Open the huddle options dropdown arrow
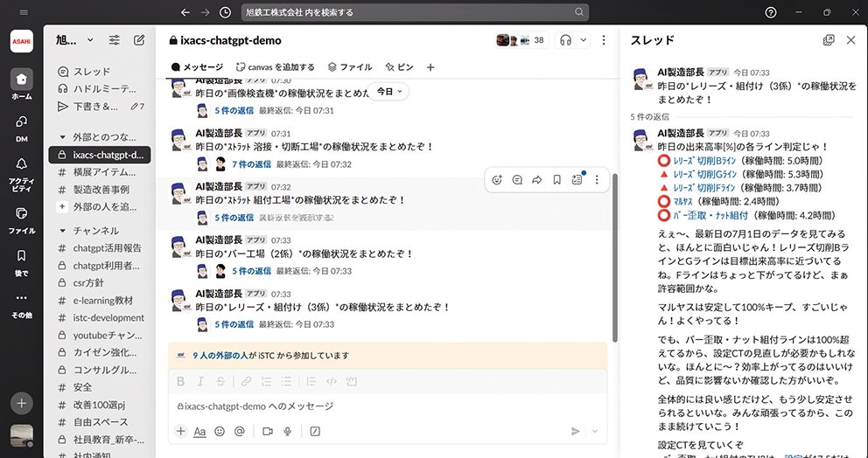The image size is (868, 458). pos(583,40)
